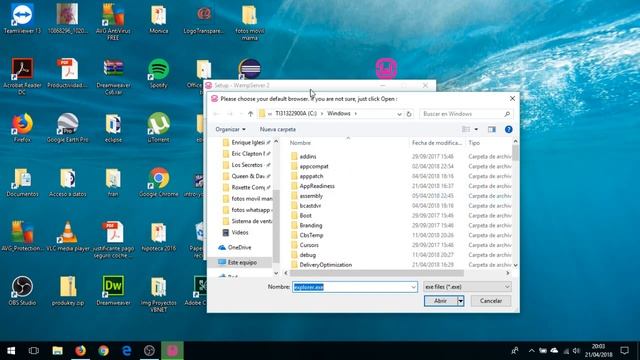Screen dimensions: 640x360
Task: Select OneDrive in navigation pane
Action: tap(239, 247)
